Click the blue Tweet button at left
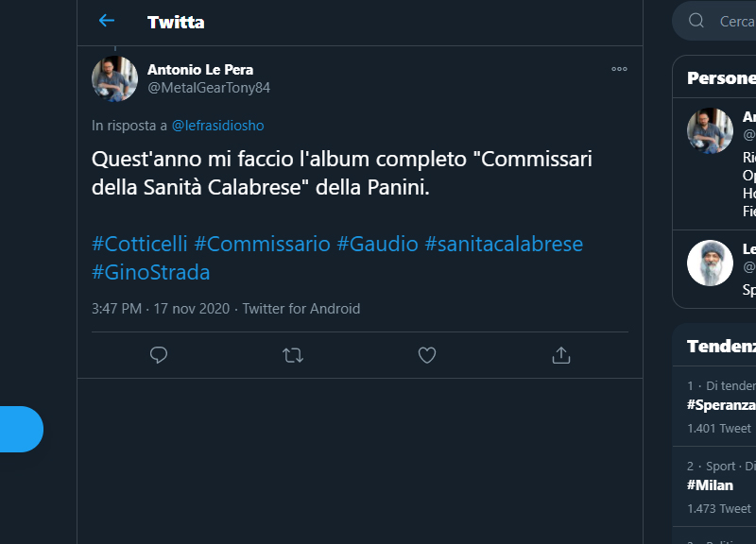 (x=21, y=429)
